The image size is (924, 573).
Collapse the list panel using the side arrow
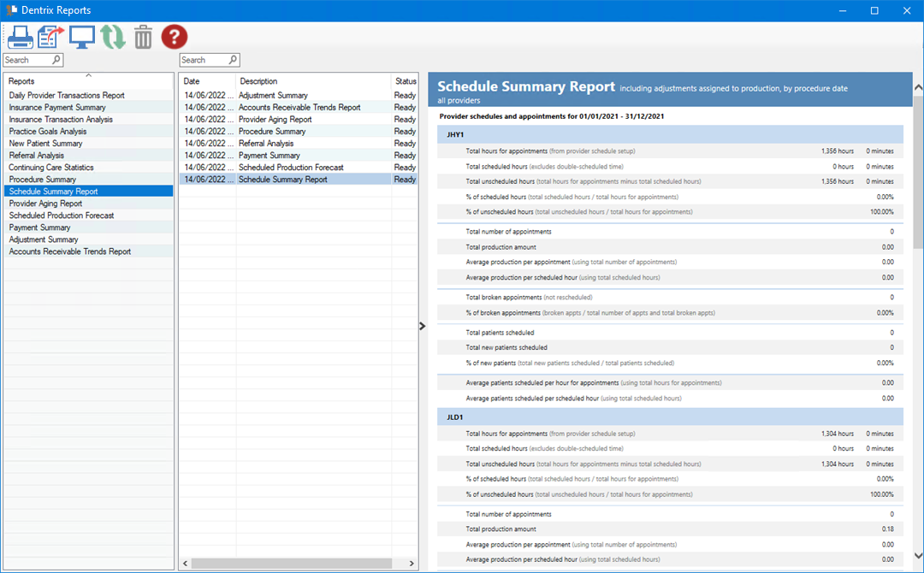click(422, 326)
